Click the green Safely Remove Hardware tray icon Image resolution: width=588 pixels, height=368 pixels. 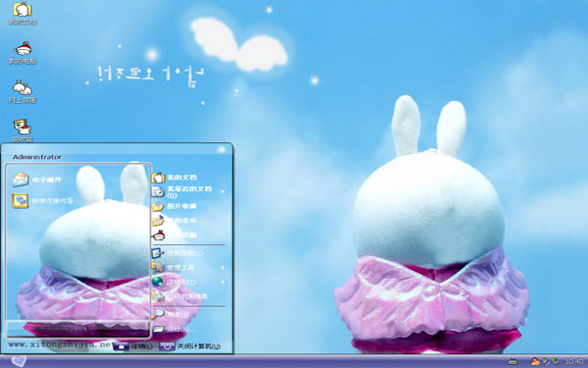point(556,361)
